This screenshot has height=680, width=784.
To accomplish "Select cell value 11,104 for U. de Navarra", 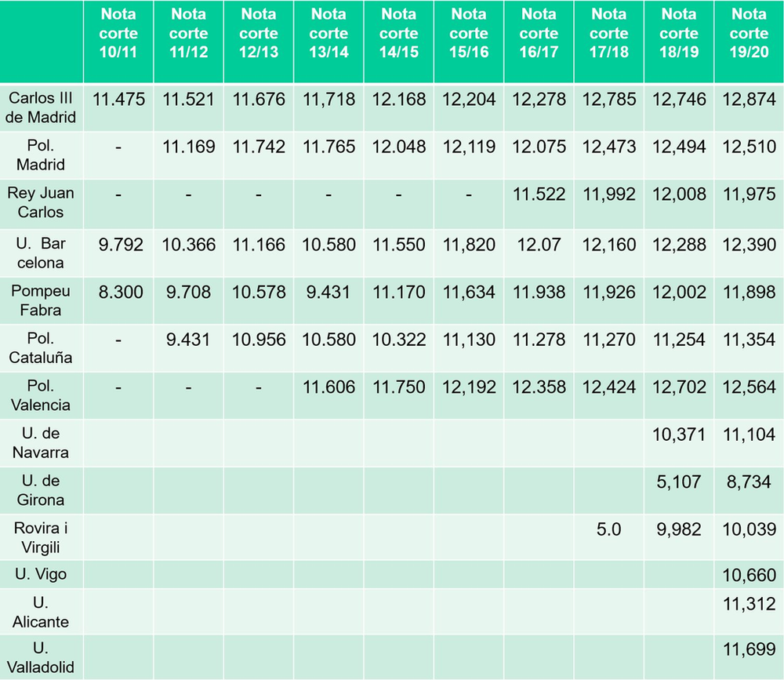I will pyautogui.click(x=749, y=435).
